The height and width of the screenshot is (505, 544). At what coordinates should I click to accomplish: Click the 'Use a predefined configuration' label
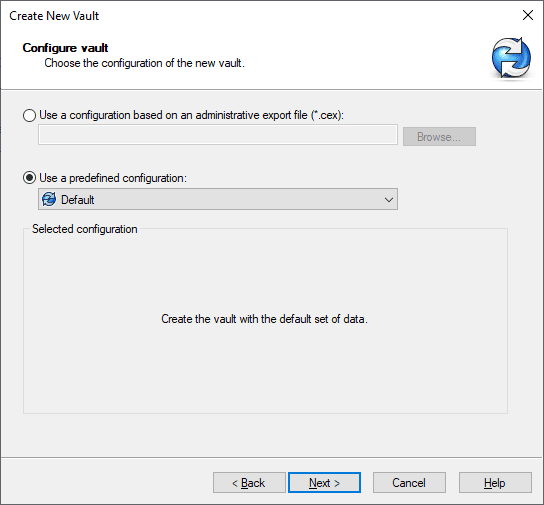[x=113, y=178]
